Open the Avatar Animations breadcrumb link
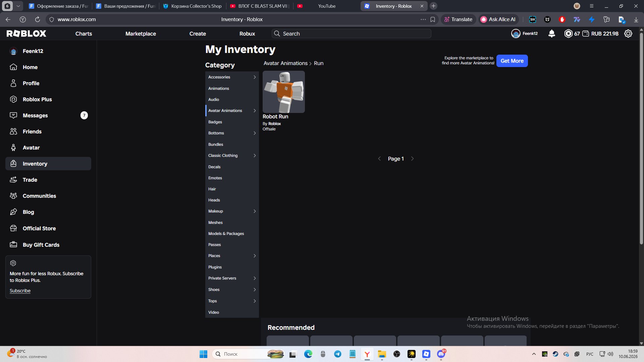The image size is (644, 362). pos(285,63)
